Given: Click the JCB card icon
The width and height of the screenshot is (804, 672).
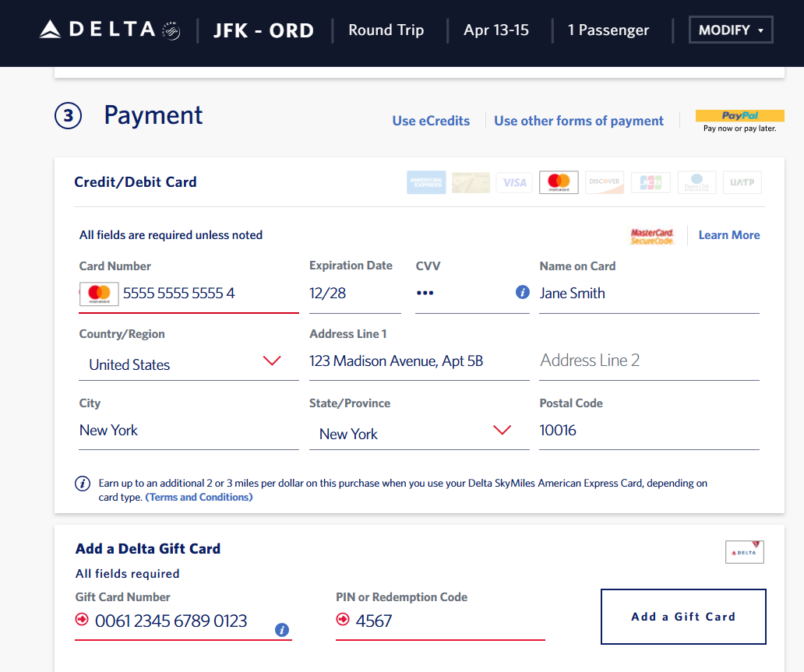Looking at the screenshot, I should [651, 182].
